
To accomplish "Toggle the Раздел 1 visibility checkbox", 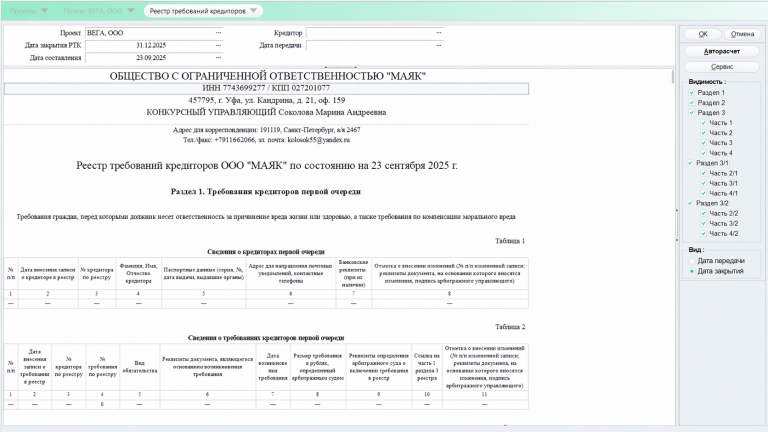I will tap(692, 93).
